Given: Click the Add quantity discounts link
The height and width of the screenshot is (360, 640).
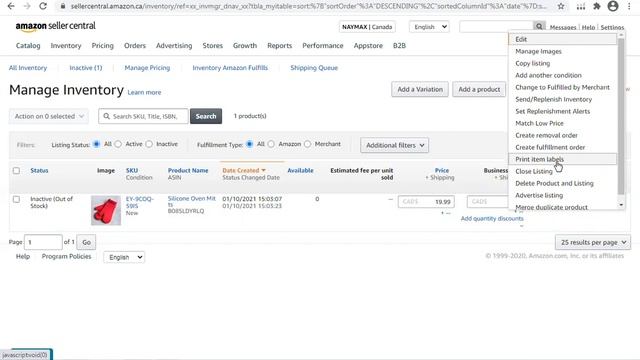Looking at the screenshot, I should click(x=492, y=219).
